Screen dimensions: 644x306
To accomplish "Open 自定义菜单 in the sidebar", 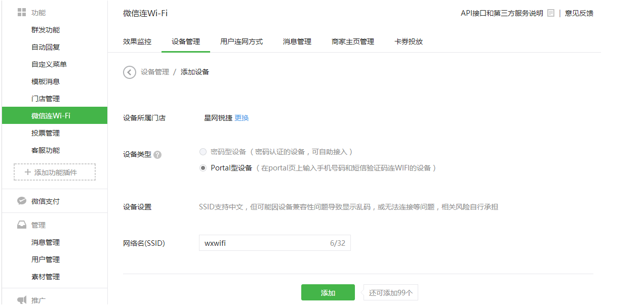I will pos(49,64).
